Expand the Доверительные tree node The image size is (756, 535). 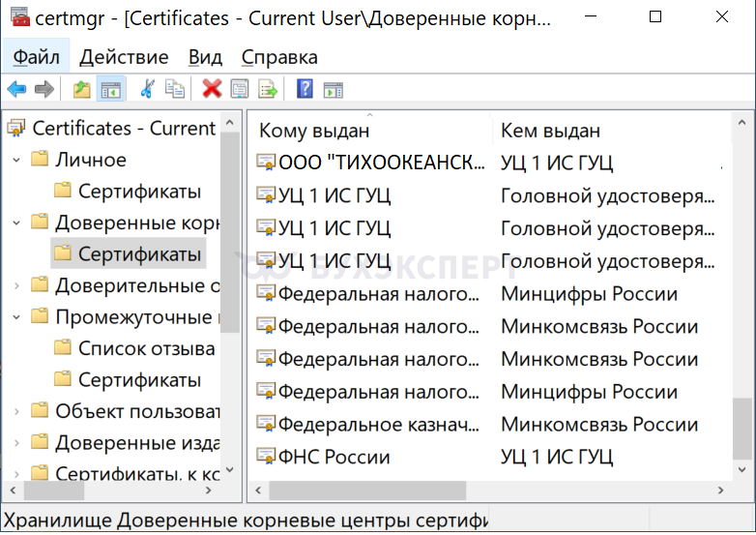coord(16,285)
